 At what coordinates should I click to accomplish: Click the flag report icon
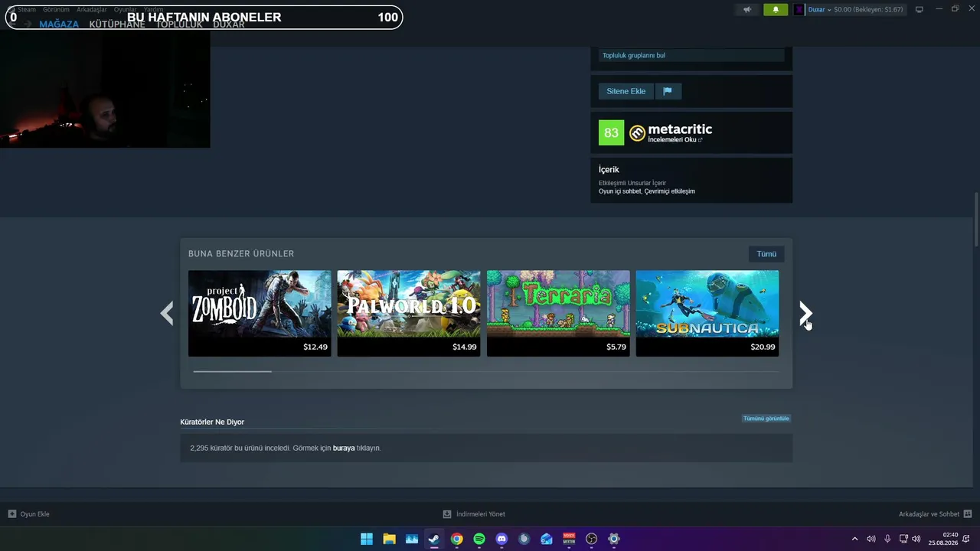tap(668, 91)
